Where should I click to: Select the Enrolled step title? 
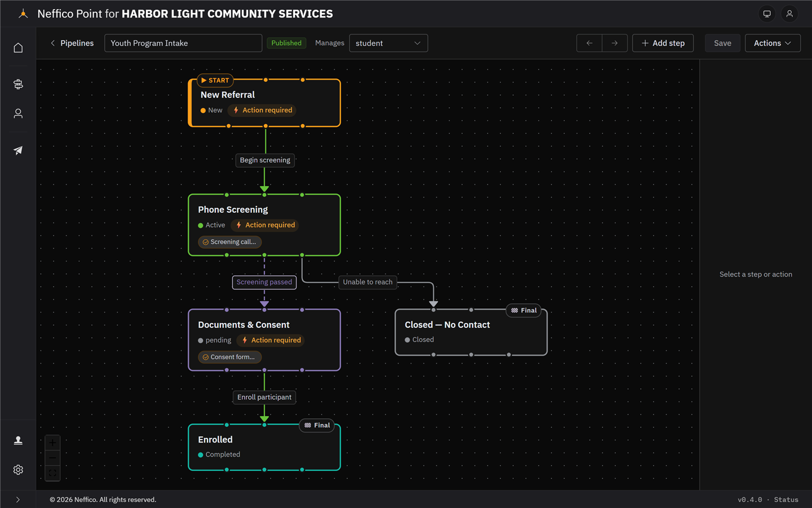click(x=215, y=440)
